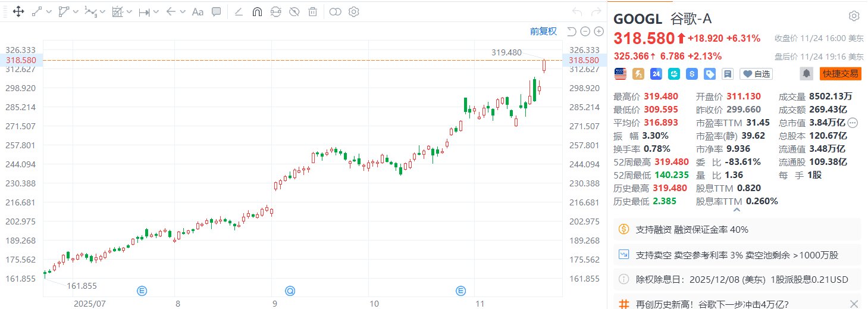Hide all drawings with eye-slash icon

point(294,11)
